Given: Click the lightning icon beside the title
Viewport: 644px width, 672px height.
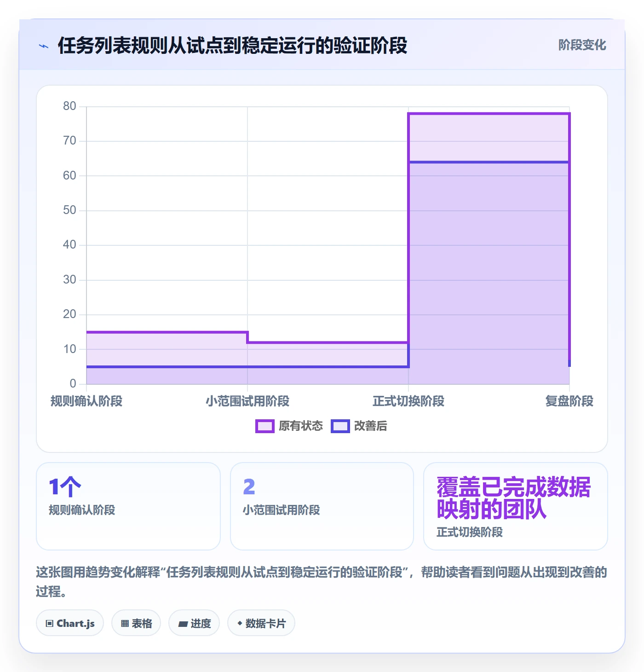Looking at the screenshot, I should click(44, 46).
